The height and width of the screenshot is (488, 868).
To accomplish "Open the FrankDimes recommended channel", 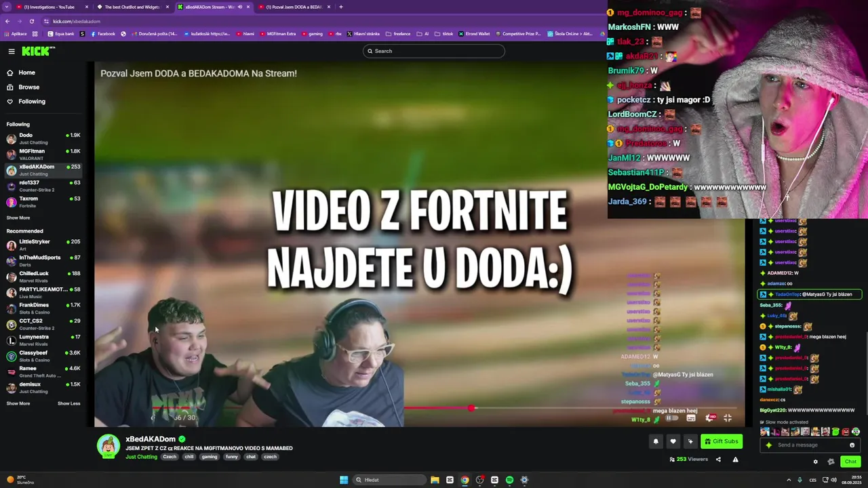I will (x=43, y=308).
